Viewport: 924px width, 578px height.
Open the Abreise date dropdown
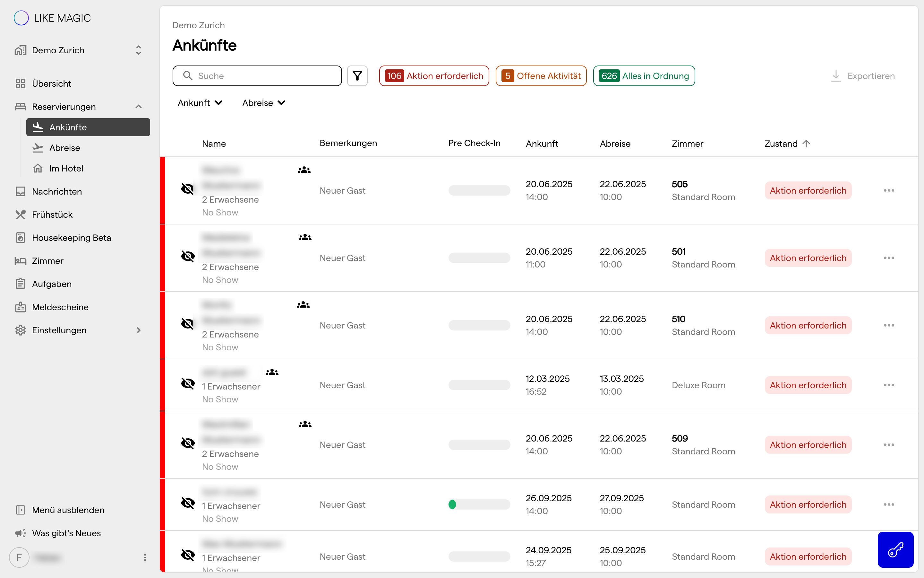pos(264,103)
